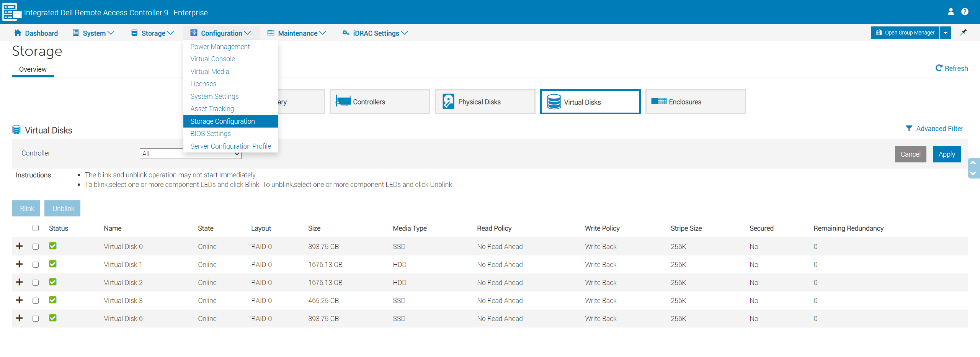Expand the Virtual Disk 1 row details

pos(20,264)
